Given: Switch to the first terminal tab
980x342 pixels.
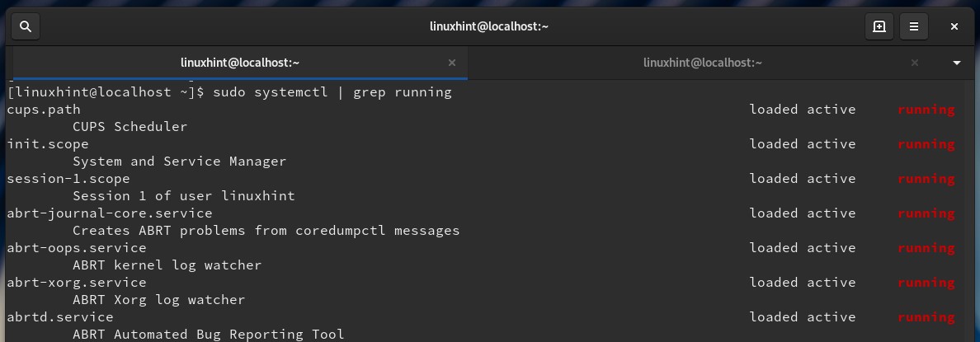Looking at the screenshot, I should (240, 63).
